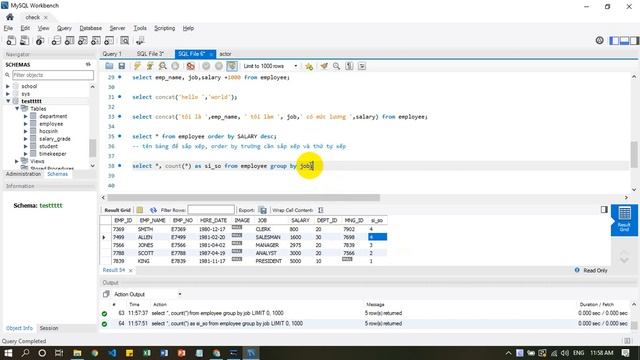Select the KING cell in results
Screen dimensions: 640x360
click(x=143, y=261)
